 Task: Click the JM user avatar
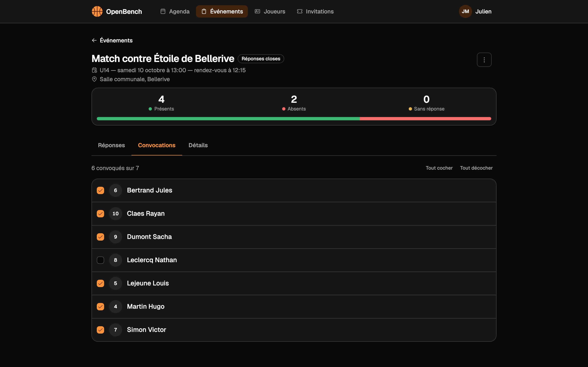[465, 11]
